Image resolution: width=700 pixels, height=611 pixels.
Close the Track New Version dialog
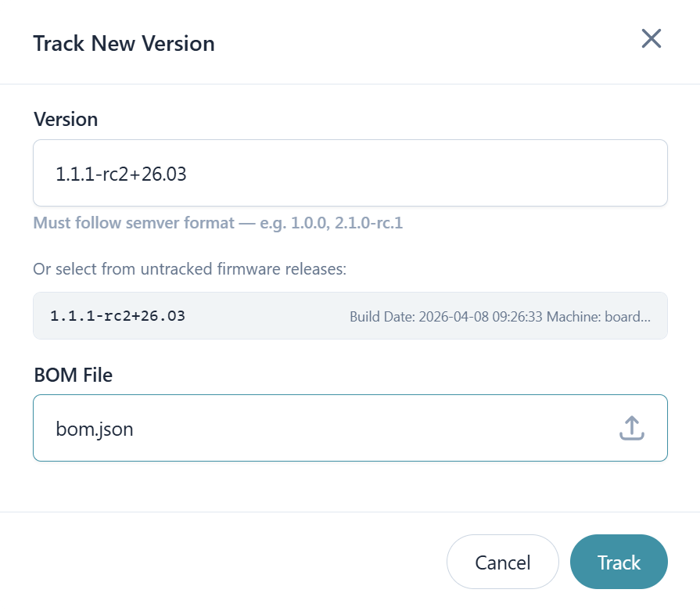[x=651, y=38]
